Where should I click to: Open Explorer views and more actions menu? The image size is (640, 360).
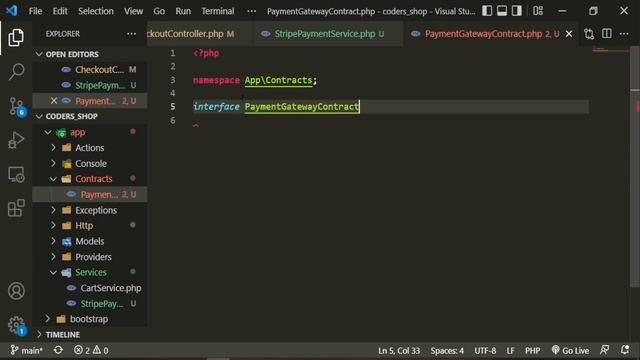[x=131, y=34]
